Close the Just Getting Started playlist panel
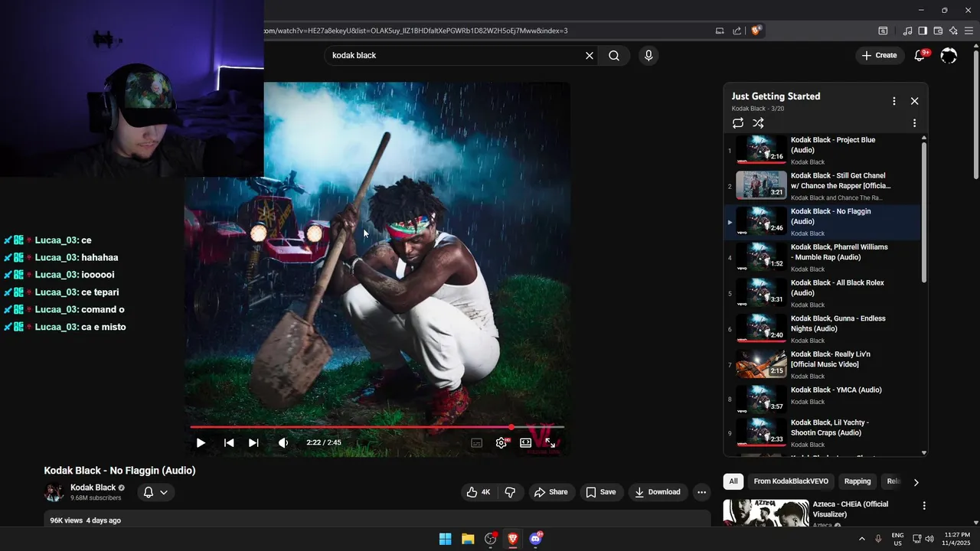This screenshot has width=980, height=551. pyautogui.click(x=914, y=101)
